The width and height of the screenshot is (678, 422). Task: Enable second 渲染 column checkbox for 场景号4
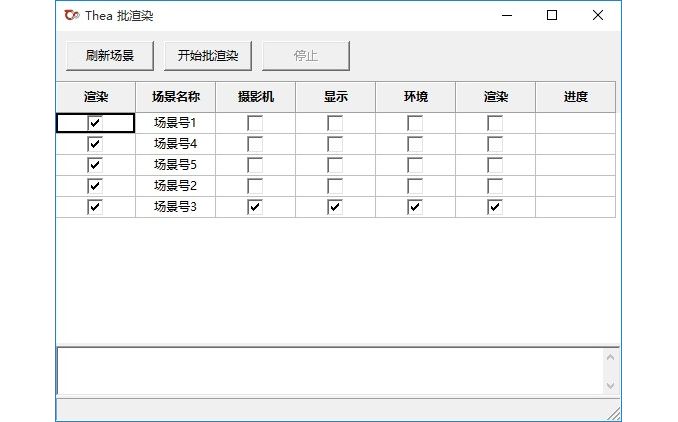495,144
